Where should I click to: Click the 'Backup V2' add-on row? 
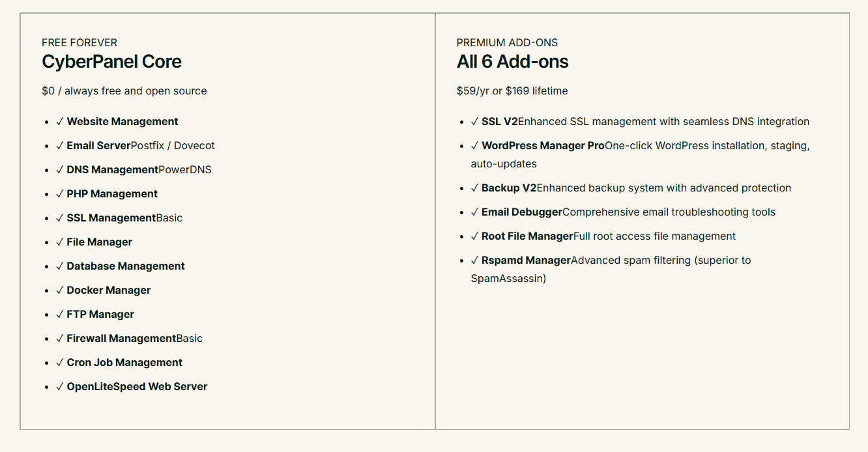coord(631,188)
